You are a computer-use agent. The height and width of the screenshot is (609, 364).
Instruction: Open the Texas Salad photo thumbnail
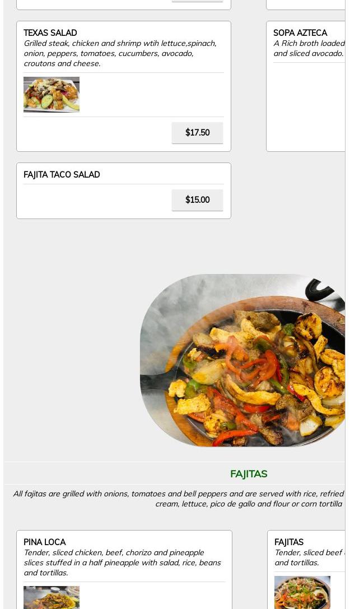[51, 95]
